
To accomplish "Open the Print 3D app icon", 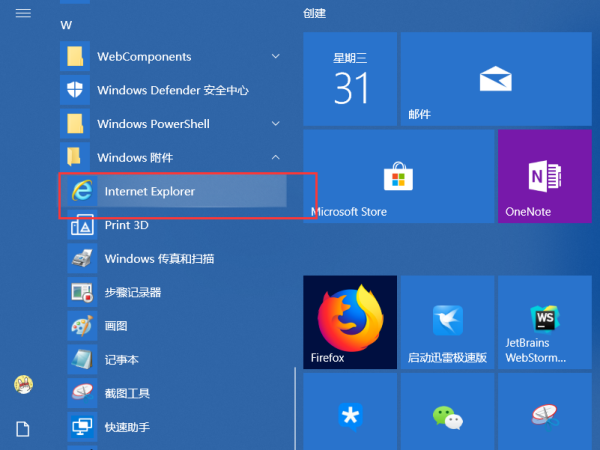I will [x=82, y=225].
